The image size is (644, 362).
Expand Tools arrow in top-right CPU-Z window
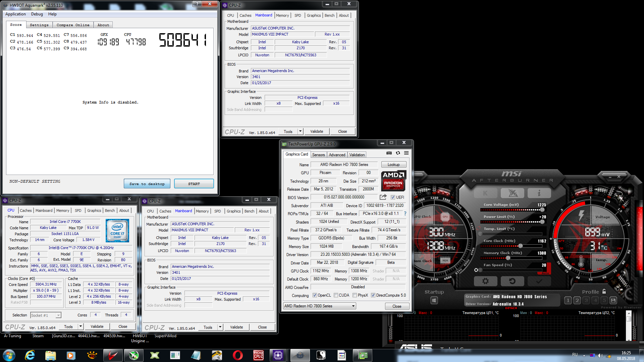tap(301, 131)
